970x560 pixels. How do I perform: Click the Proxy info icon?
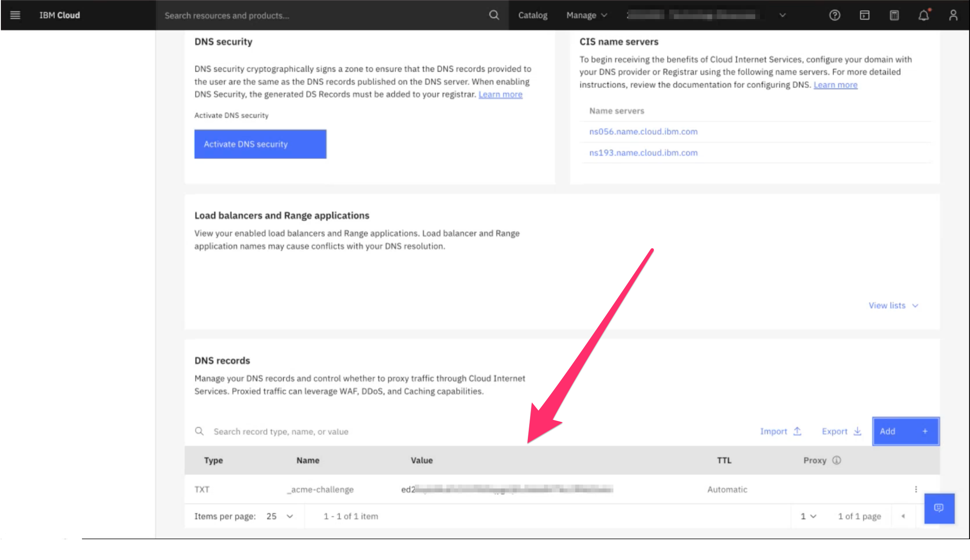pyautogui.click(x=837, y=460)
